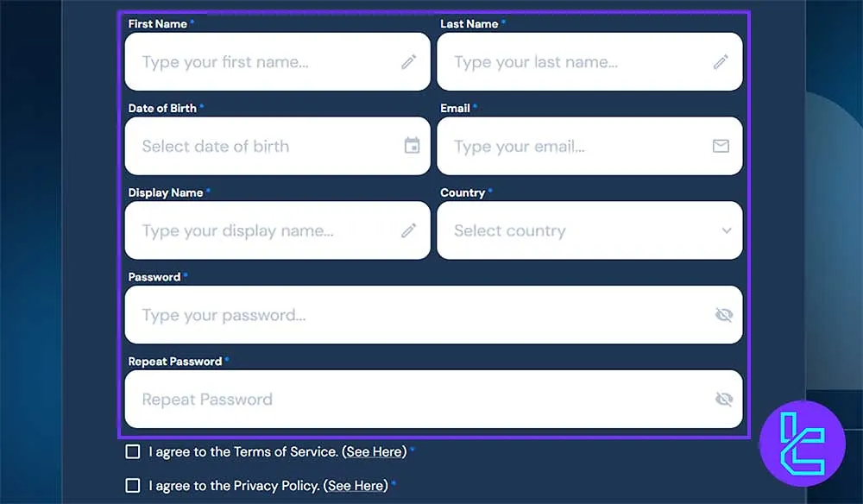Screen dimensions: 863x504
Task: Focus the Type your first name field
Action: [x=277, y=61]
